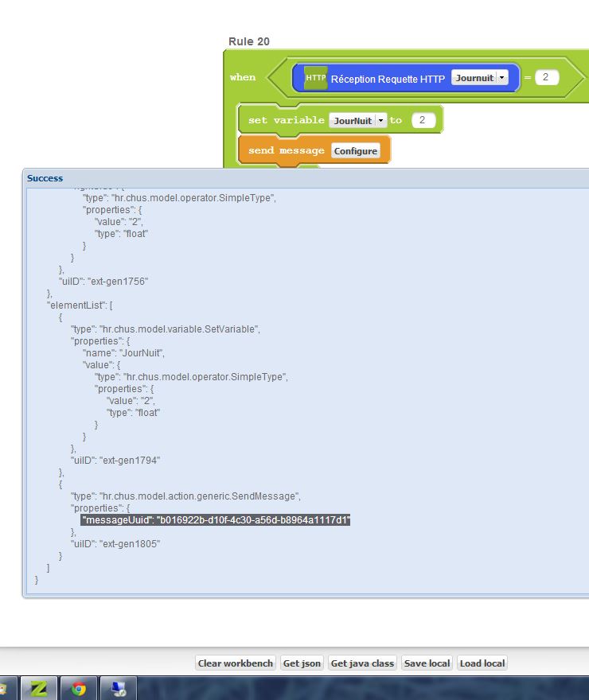Viewport: 589px width, 700px height.
Task: Switch to Google Chrome in the taskbar
Action: point(78,688)
